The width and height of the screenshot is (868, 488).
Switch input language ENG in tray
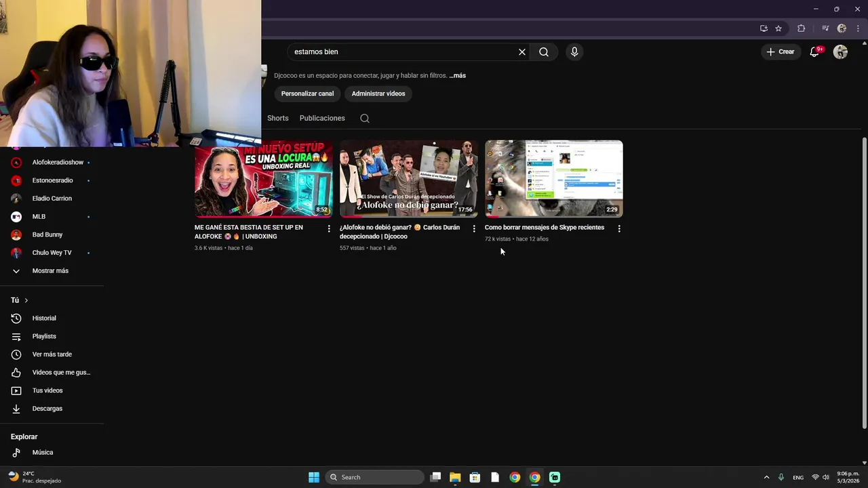(798, 477)
